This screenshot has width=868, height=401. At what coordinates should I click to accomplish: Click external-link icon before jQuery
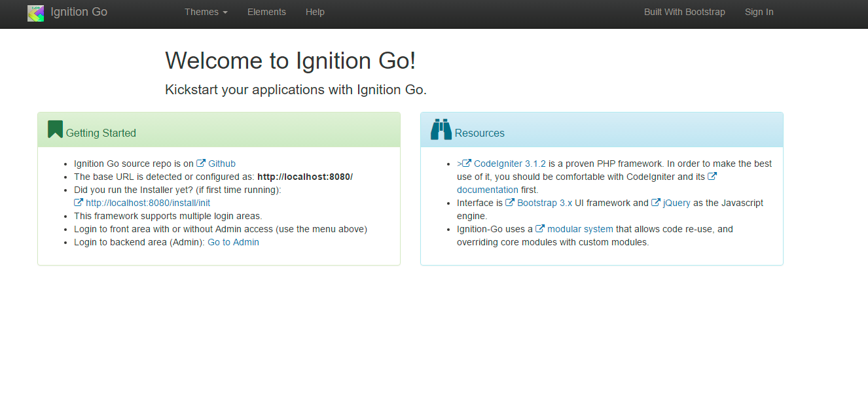[656, 203]
